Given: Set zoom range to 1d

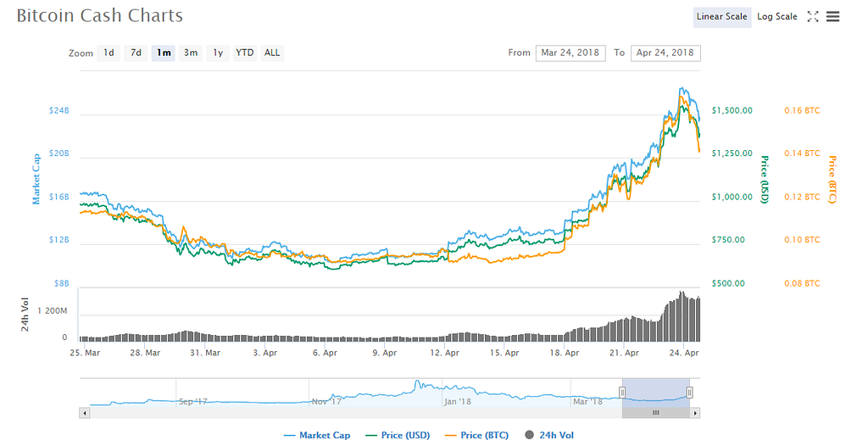Looking at the screenshot, I should [x=108, y=53].
